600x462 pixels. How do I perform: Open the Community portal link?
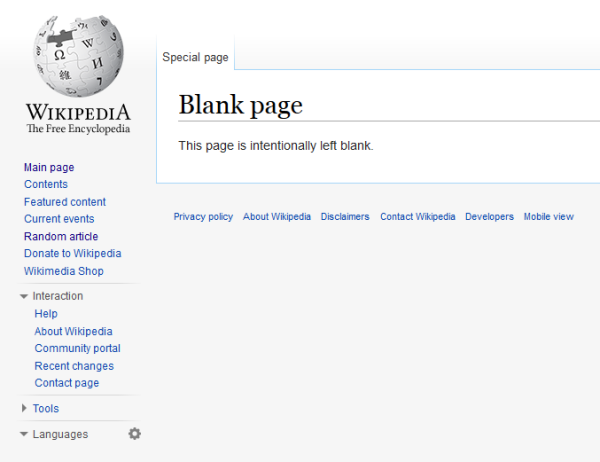click(x=78, y=348)
